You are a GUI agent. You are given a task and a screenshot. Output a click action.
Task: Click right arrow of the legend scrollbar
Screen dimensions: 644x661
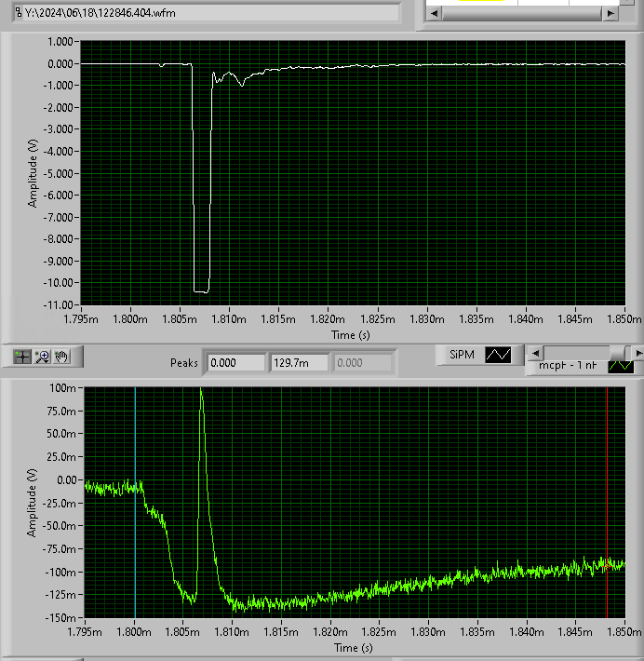[638, 353]
